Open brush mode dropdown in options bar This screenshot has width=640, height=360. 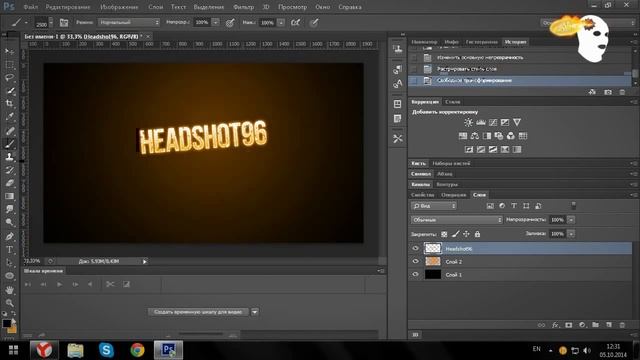pyautogui.click(x=129, y=22)
